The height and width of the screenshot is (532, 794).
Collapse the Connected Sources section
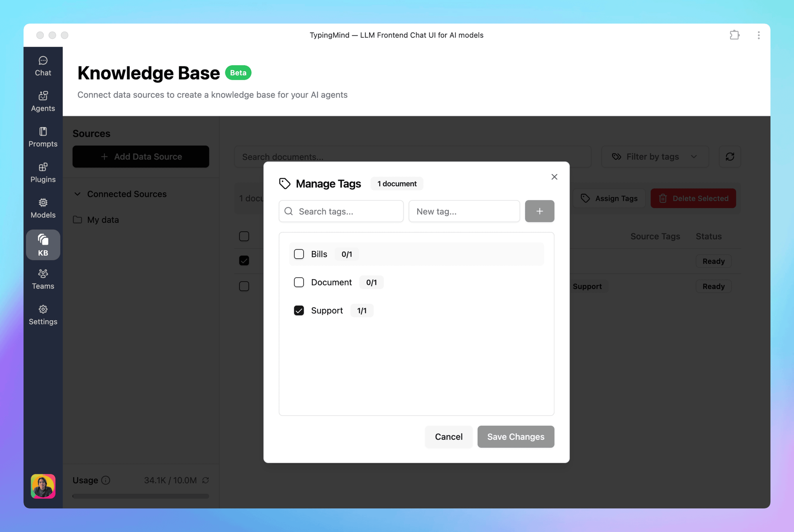click(x=78, y=194)
